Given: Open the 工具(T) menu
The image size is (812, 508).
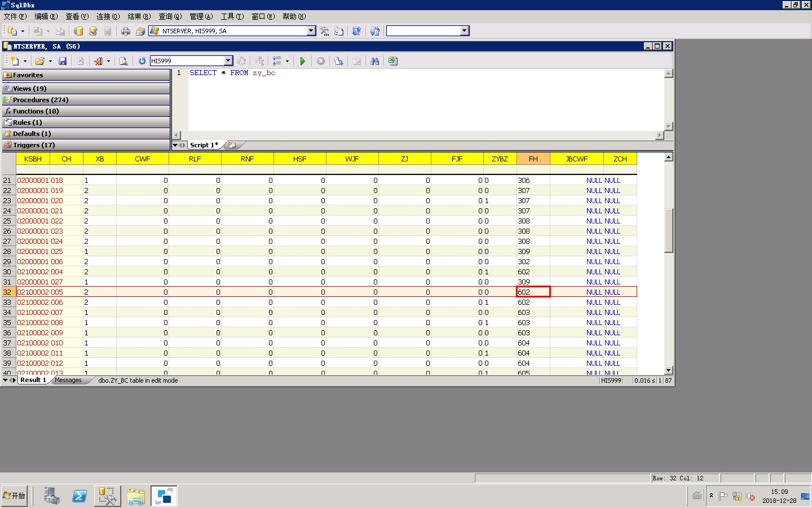Looking at the screenshot, I should pyautogui.click(x=232, y=16).
